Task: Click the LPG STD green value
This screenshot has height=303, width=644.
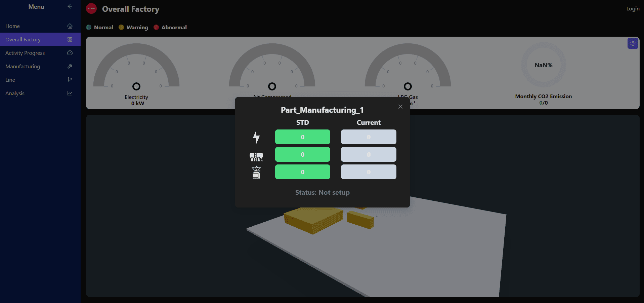Action: (303, 172)
